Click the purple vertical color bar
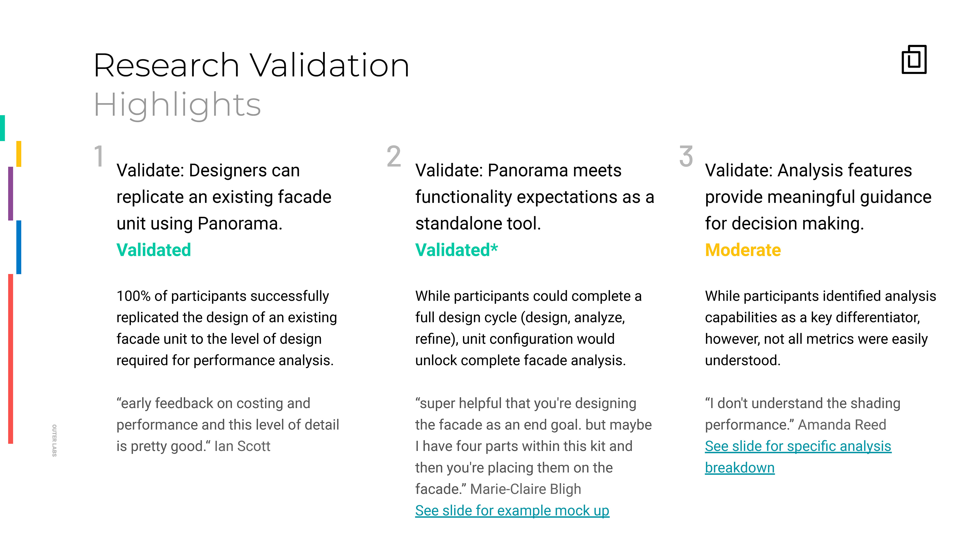This screenshot has width=980, height=551. (x=11, y=193)
